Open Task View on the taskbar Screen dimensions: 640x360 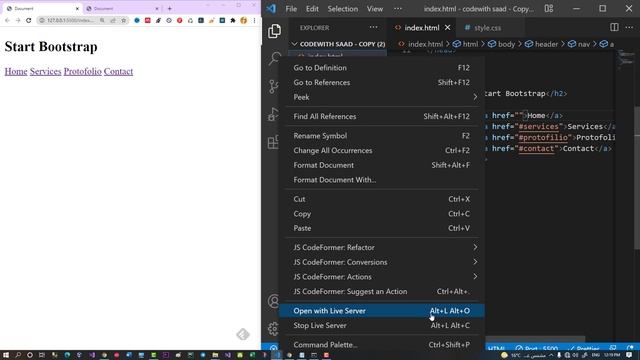tap(42, 355)
